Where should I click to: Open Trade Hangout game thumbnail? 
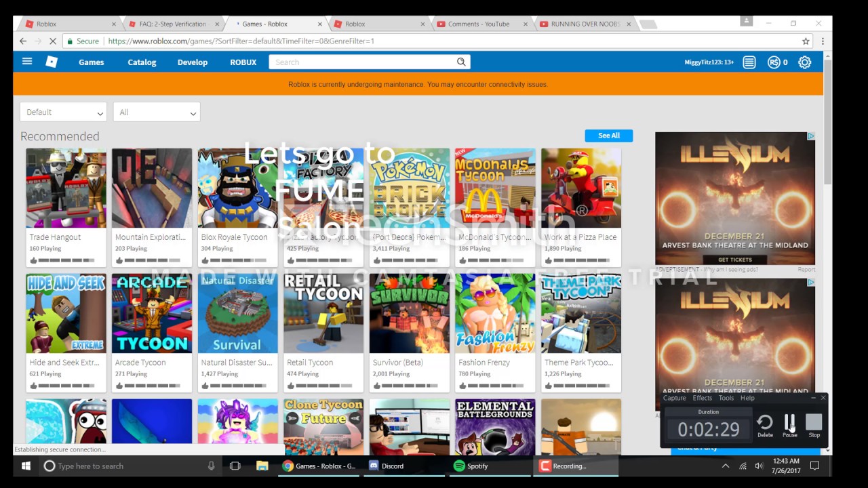pyautogui.click(x=66, y=188)
